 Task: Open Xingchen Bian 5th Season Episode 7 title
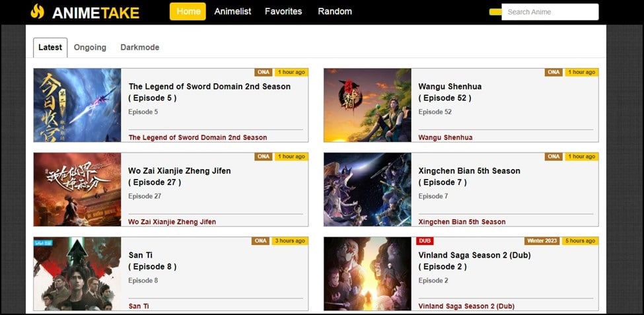(x=469, y=176)
